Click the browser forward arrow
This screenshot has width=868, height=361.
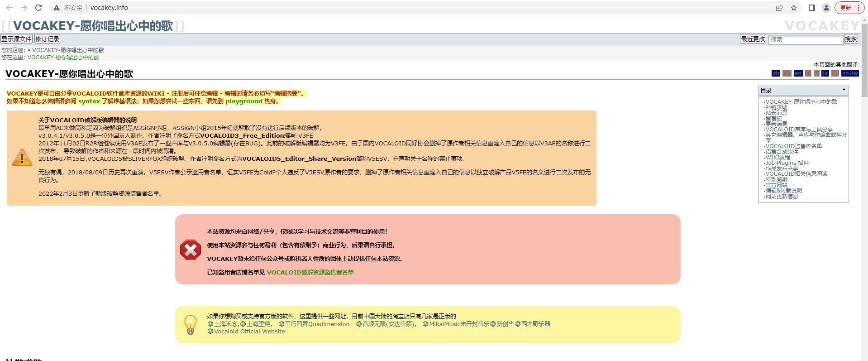(24, 8)
